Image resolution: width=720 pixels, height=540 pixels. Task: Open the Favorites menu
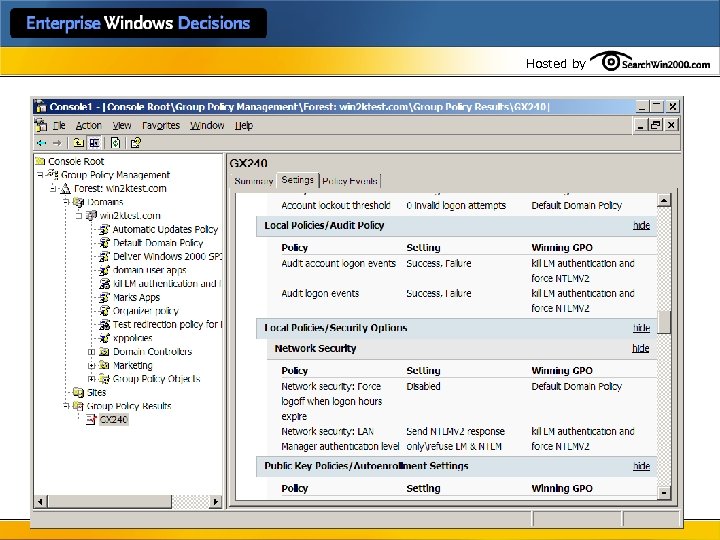[x=161, y=125]
